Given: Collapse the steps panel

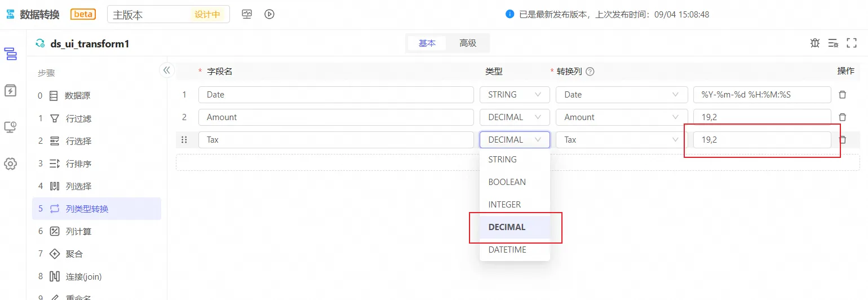Looking at the screenshot, I should [166, 70].
